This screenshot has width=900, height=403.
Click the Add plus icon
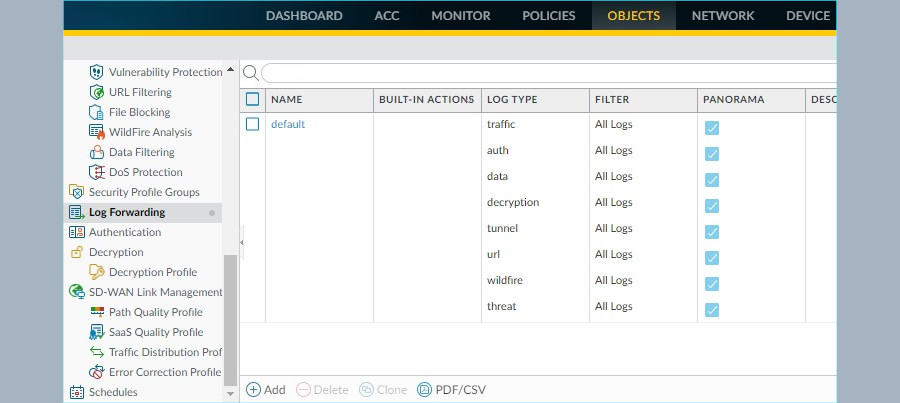pos(253,390)
